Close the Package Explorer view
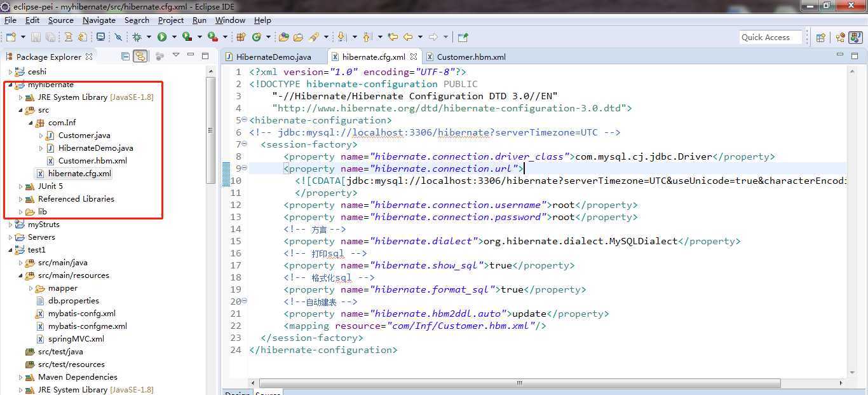 [x=89, y=57]
